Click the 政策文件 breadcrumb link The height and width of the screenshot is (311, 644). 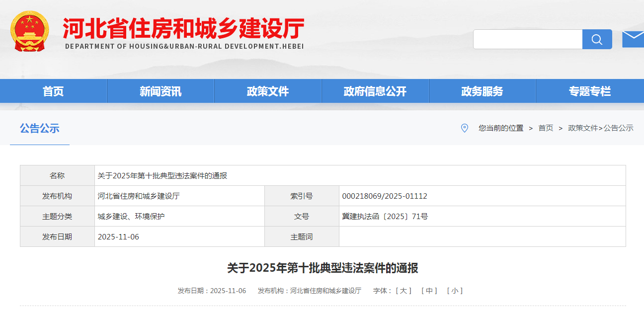583,128
